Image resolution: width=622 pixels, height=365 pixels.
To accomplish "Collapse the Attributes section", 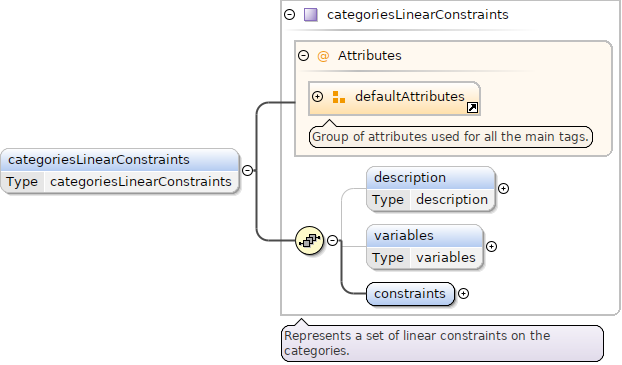I will coord(303,56).
